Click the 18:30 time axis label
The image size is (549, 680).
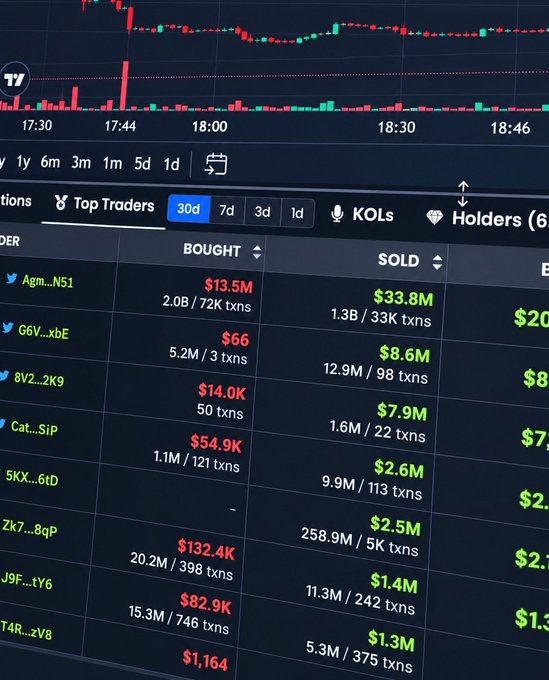[x=396, y=128]
